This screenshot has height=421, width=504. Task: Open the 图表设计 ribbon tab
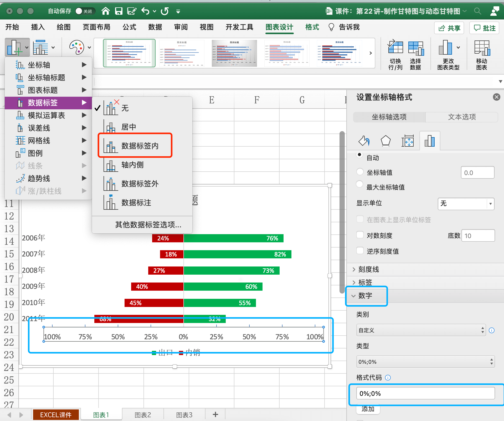tap(279, 27)
